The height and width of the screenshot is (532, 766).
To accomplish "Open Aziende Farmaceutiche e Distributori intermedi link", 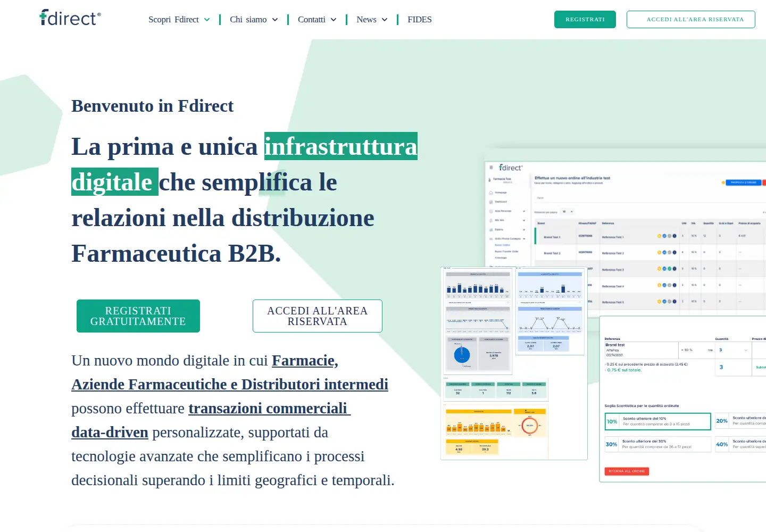I will (230, 385).
